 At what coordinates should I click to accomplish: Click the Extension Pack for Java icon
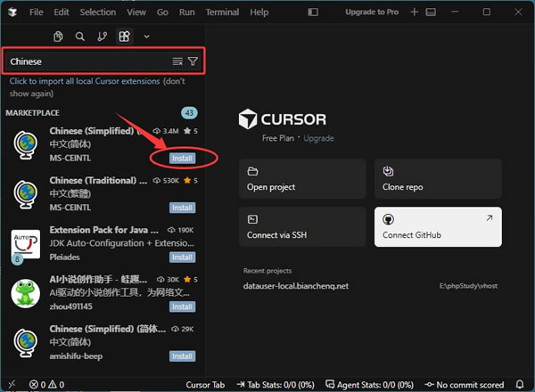tap(26, 244)
